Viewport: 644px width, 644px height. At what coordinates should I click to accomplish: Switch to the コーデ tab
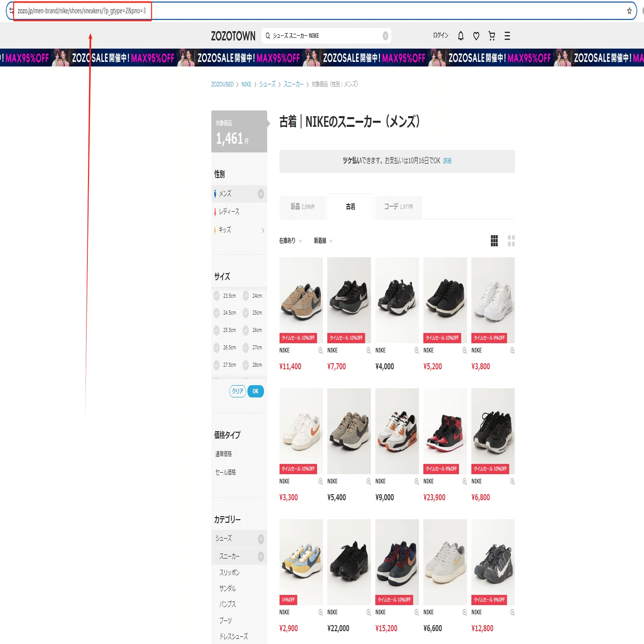[398, 207]
